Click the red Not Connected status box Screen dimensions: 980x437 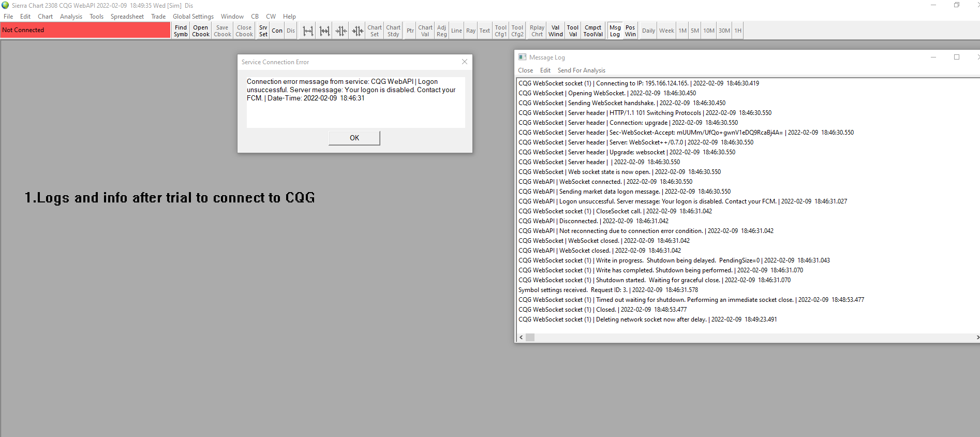point(85,30)
